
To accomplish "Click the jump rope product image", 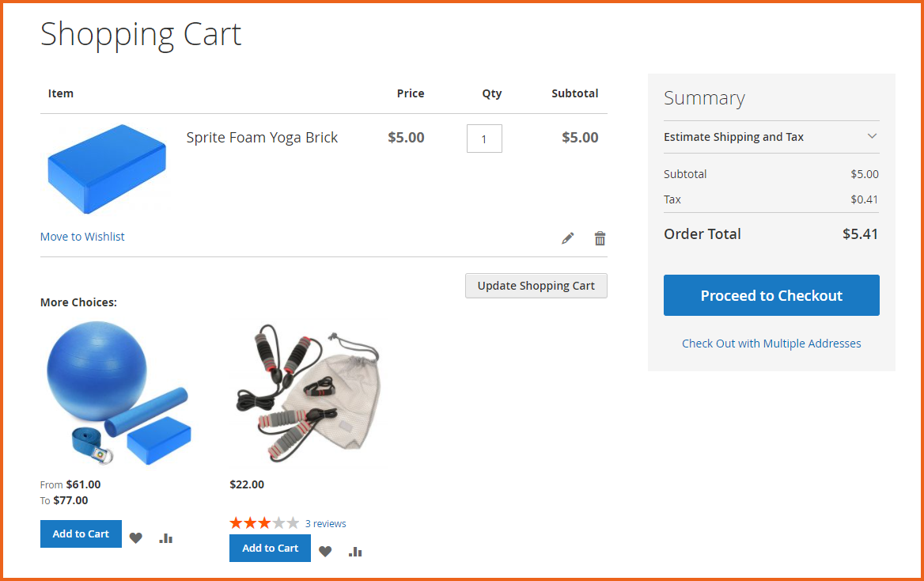I will click(x=306, y=393).
